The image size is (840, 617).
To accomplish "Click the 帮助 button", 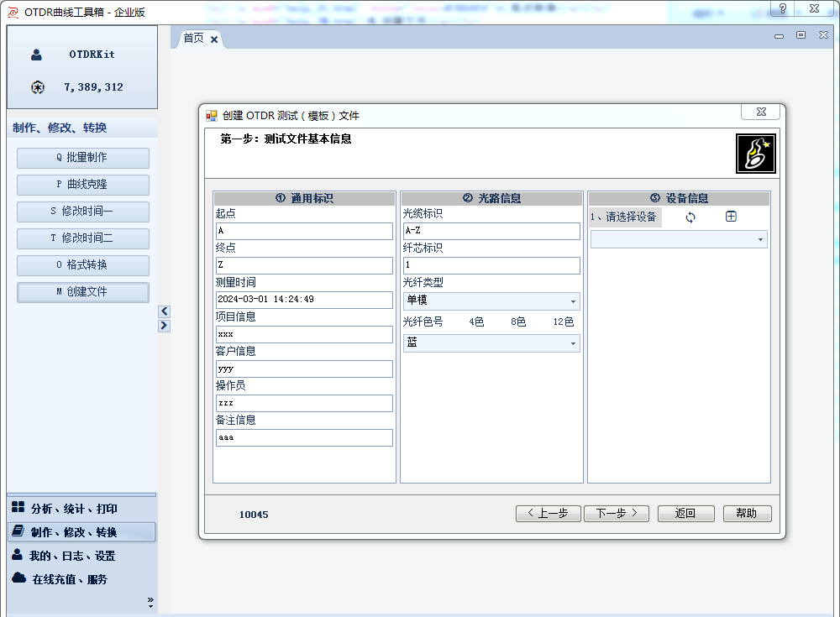I will click(747, 513).
